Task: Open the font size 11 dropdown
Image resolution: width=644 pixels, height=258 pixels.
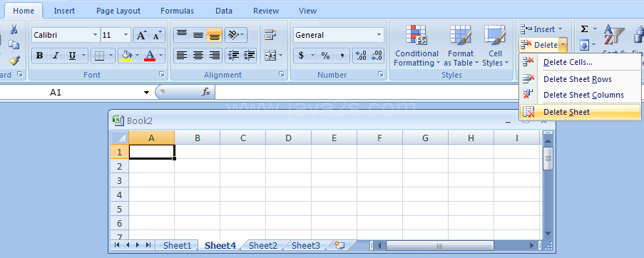Action: click(126, 35)
